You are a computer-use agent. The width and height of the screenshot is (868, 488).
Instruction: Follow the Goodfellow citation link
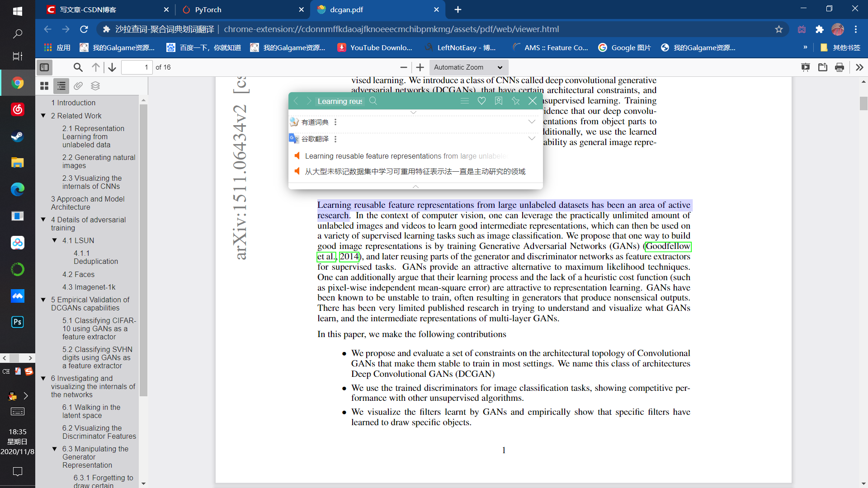coord(668,246)
